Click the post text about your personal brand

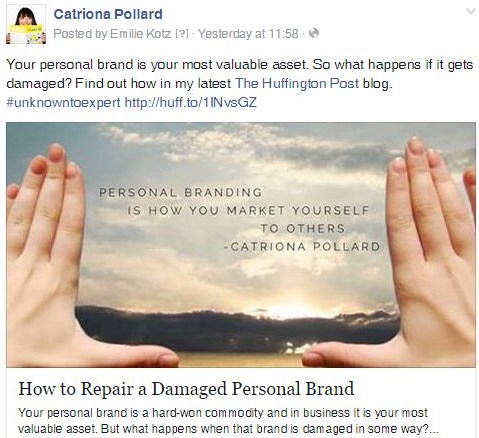point(240,74)
